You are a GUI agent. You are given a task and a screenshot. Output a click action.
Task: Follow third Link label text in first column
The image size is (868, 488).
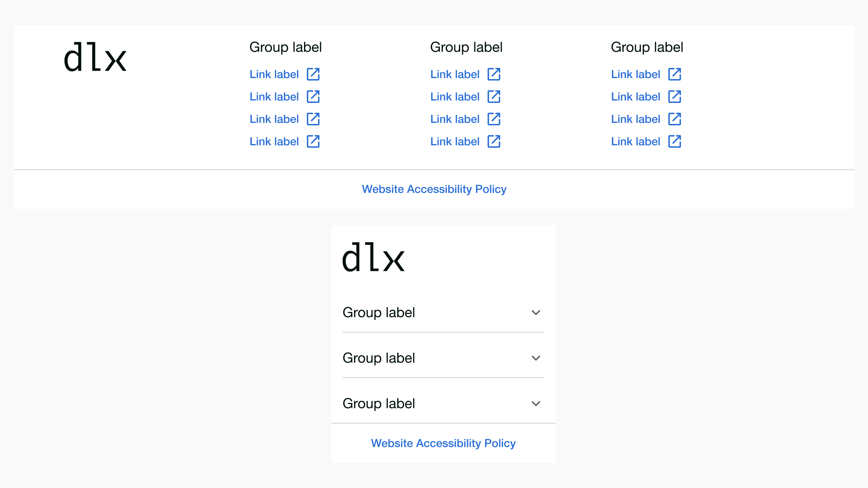click(274, 119)
